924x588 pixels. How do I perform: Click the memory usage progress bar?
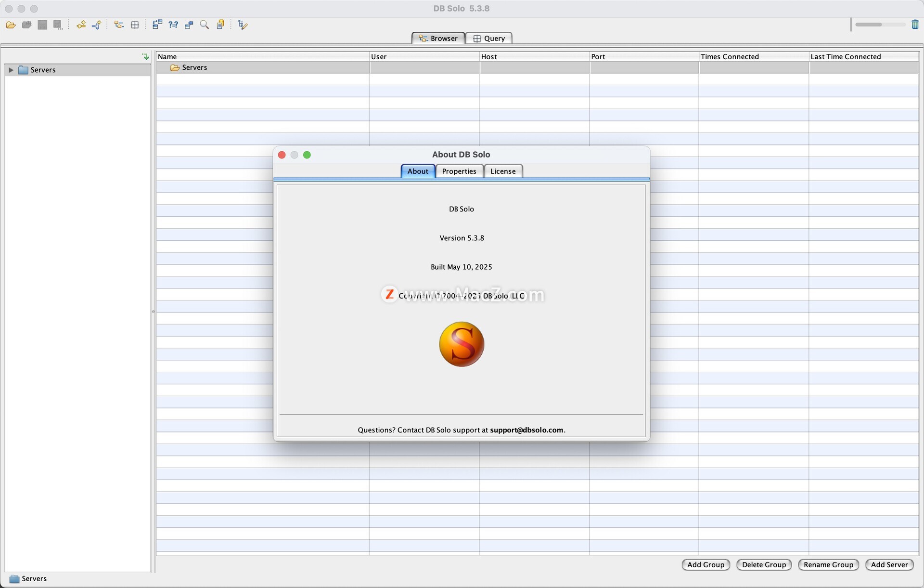(880, 25)
